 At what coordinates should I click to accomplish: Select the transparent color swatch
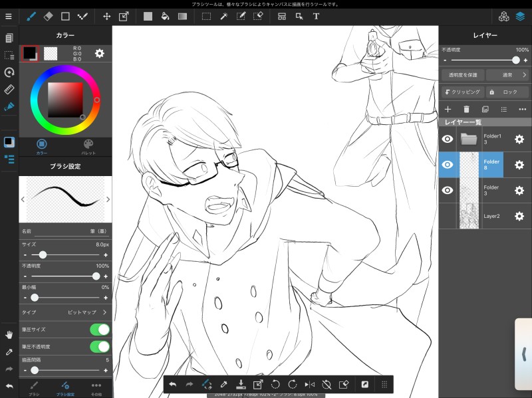pos(51,54)
